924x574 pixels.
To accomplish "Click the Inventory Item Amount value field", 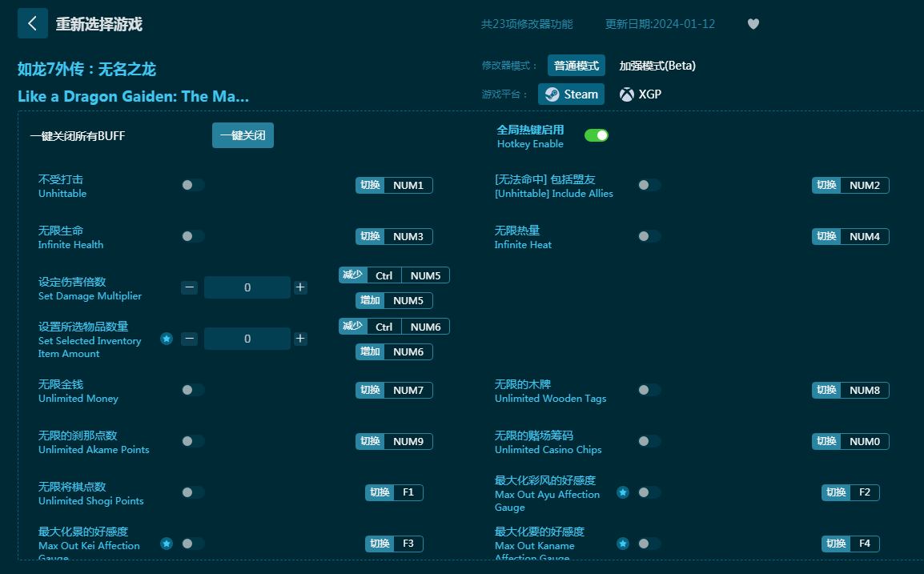I will (x=247, y=339).
